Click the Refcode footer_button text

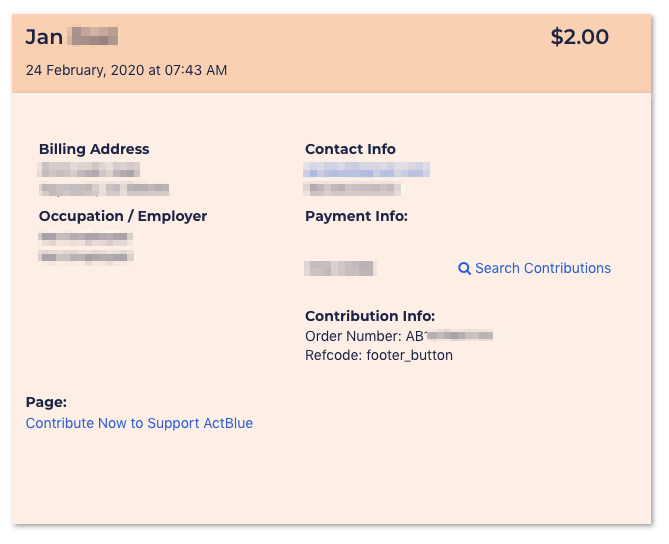click(x=379, y=355)
